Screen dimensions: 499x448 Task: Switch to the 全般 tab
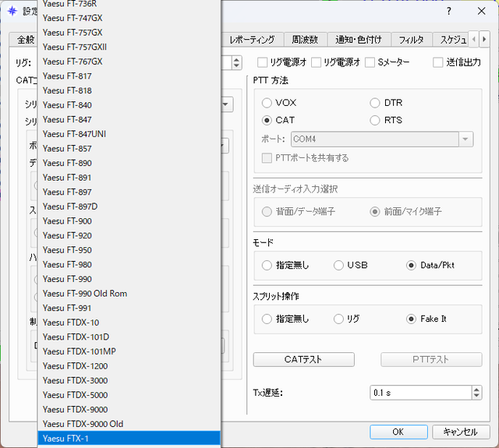24,40
